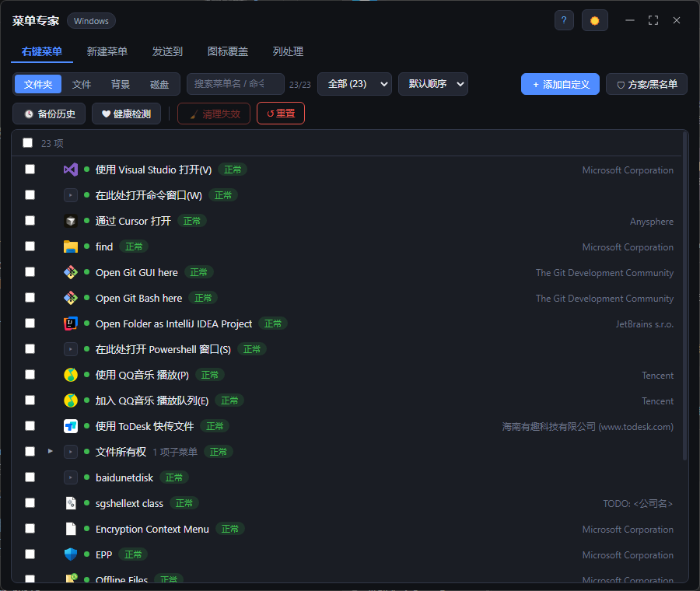Click the vertical scrollbar of the list
Image resolution: width=700 pixels, height=591 pixels.
684,297
